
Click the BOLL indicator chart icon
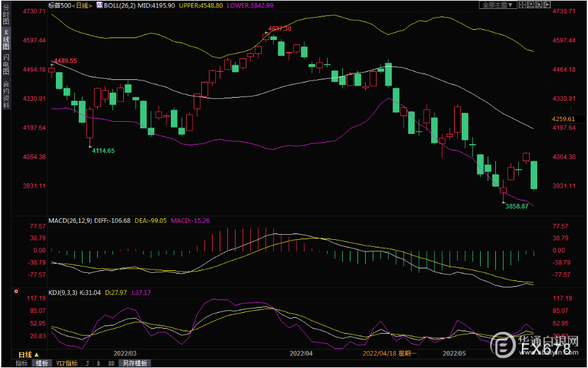pos(99,5)
